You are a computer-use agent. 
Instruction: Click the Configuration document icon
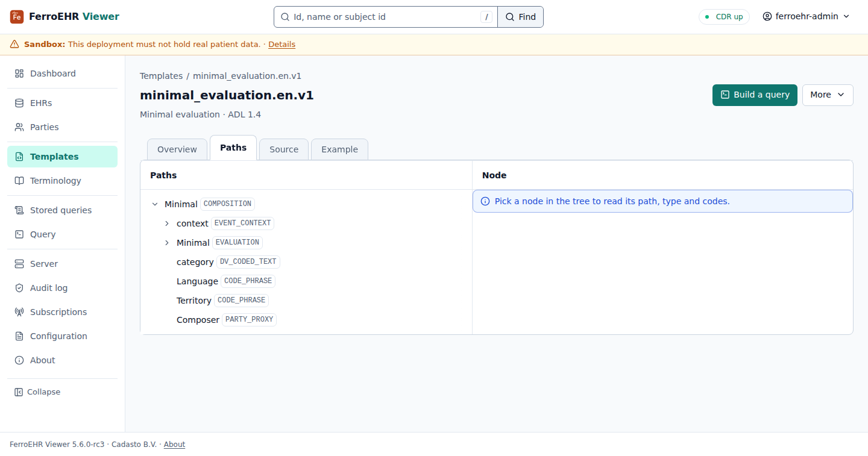tap(19, 336)
